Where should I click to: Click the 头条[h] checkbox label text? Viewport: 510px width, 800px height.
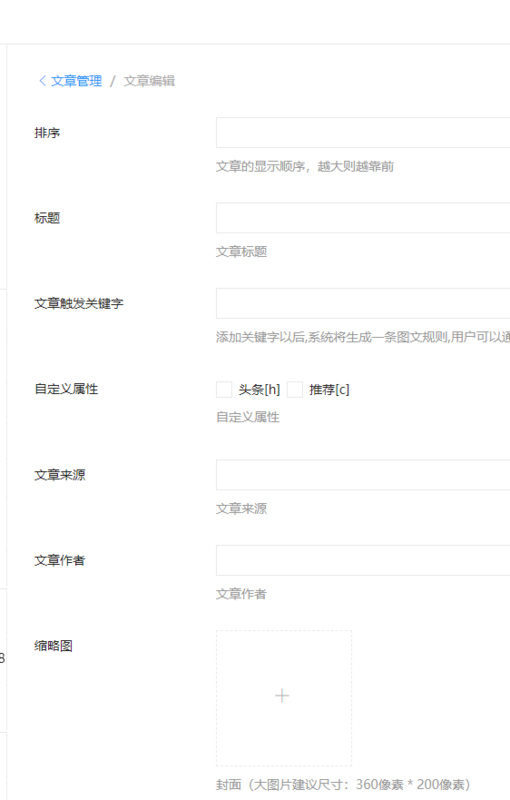pos(260,390)
